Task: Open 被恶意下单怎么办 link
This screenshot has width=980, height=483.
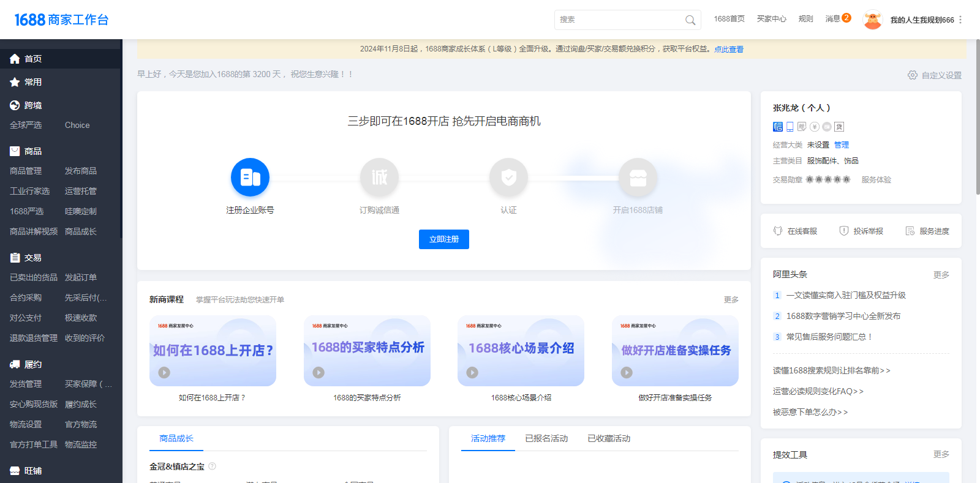Action: pyautogui.click(x=810, y=412)
